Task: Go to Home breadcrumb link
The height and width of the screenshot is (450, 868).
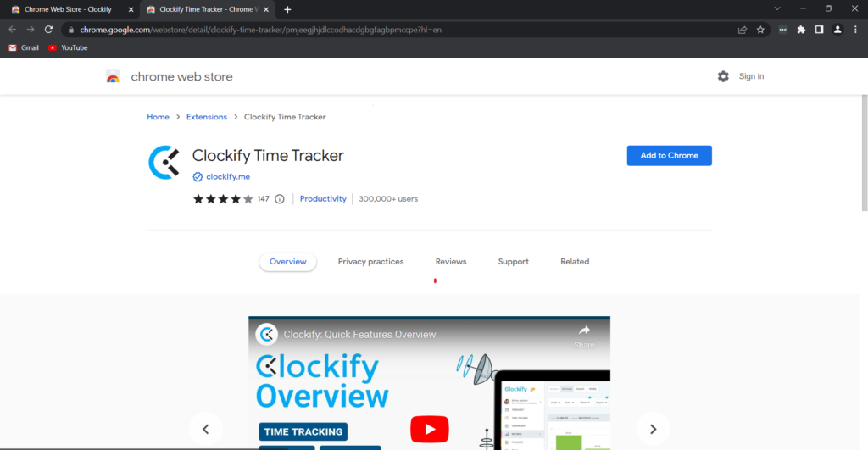Action: click(x=158, y=117)
